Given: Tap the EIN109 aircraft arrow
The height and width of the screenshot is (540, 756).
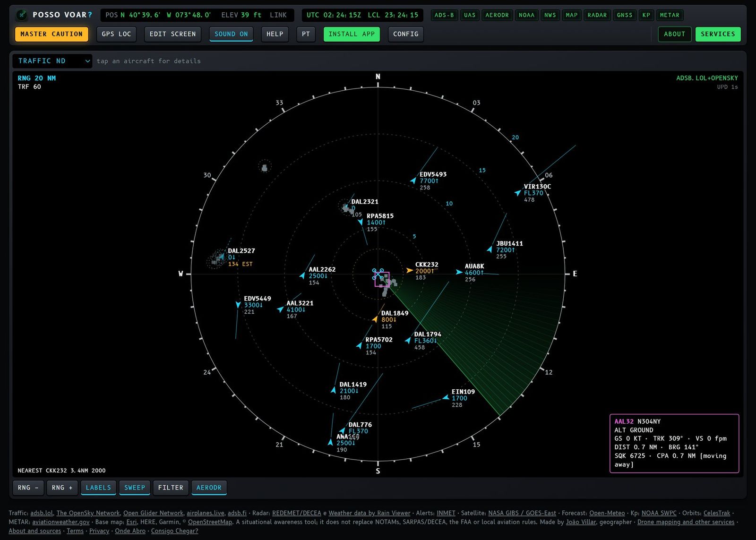Looking at the screenshot, I should [x=446, y=398].
